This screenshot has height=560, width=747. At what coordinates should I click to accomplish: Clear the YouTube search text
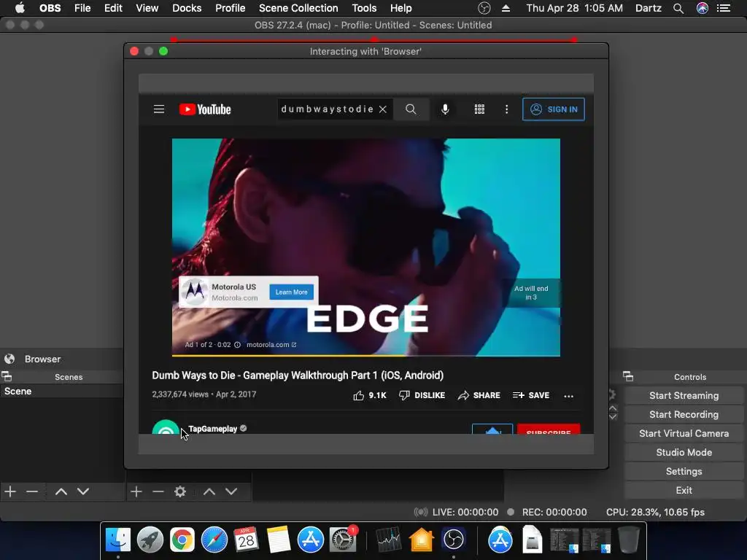coord(382,109)
